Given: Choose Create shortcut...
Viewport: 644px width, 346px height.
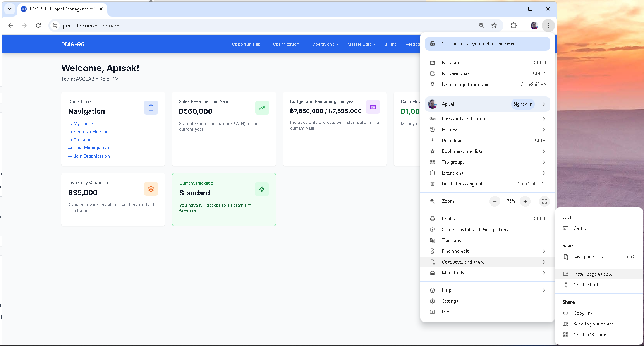Looking at the screenshot, I should pyautogui.click(x=599, y=285).
